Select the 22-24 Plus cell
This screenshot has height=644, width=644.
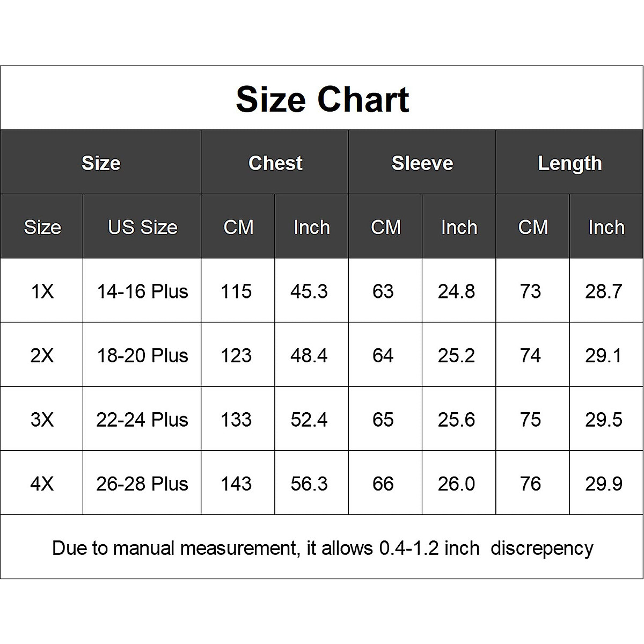coord(142,419)
